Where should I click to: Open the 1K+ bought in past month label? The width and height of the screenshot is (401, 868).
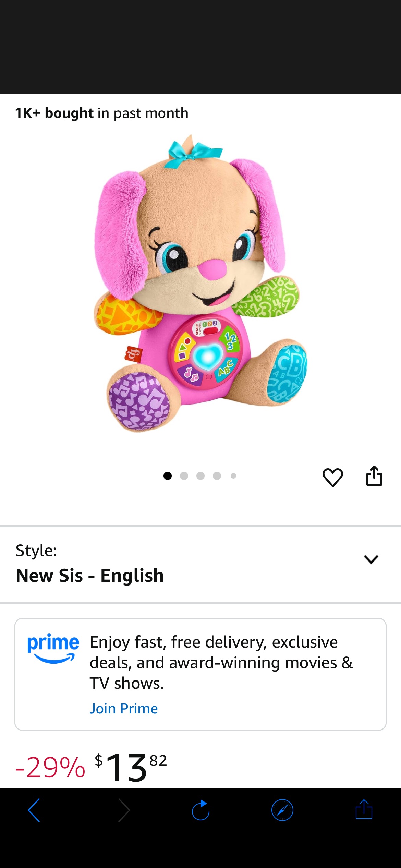coord(101,113)
